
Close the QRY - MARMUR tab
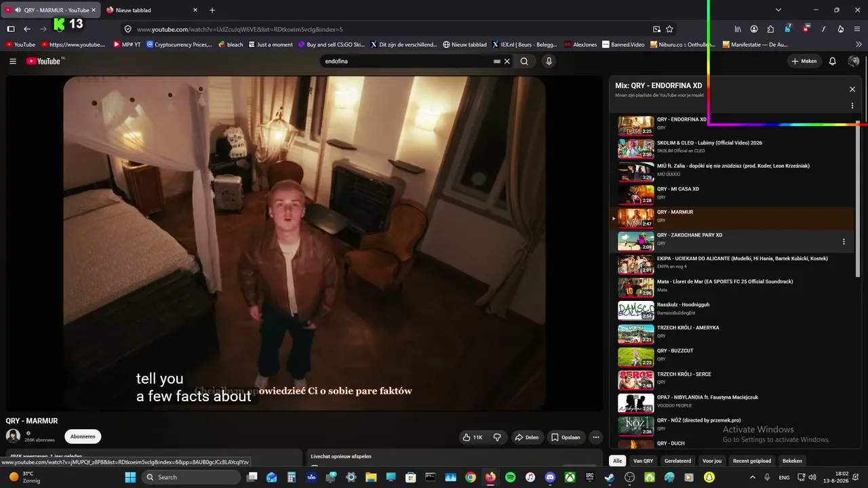pyautogui.click(x=94, y=10)
